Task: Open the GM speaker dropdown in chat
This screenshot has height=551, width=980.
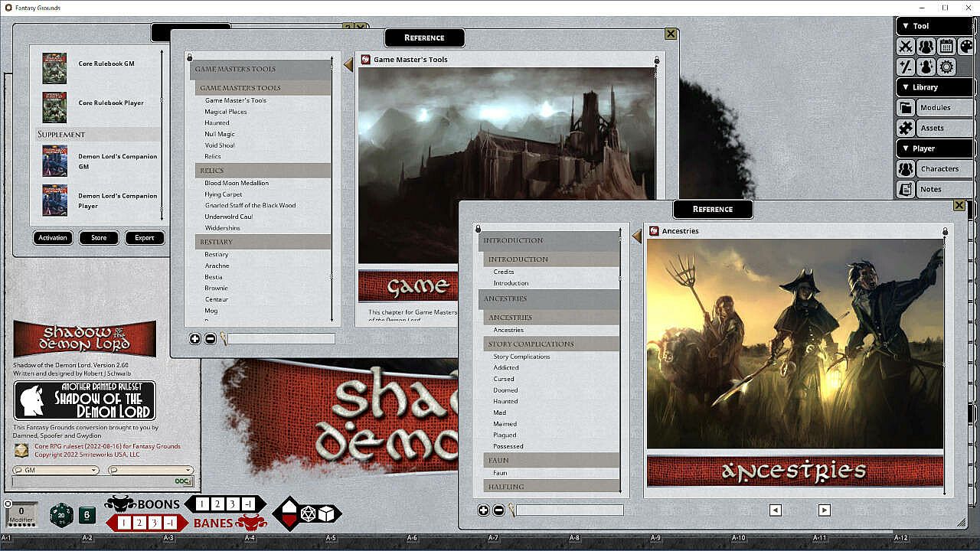Action: click(x=57, y=471)
